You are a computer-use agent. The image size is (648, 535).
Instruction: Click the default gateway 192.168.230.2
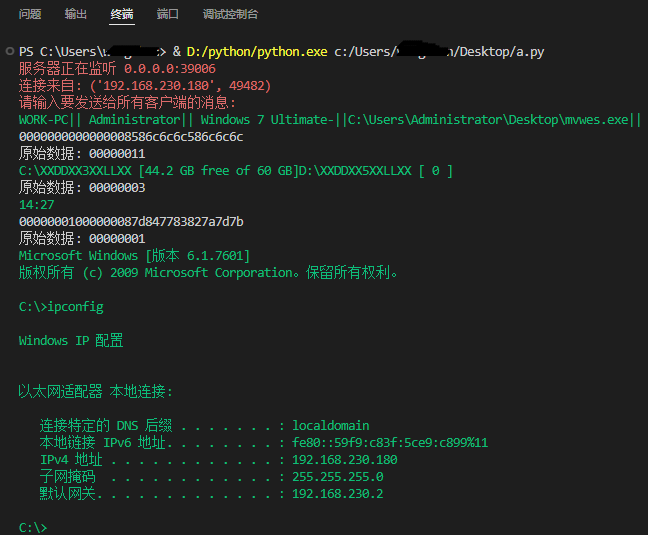[337, 493]
